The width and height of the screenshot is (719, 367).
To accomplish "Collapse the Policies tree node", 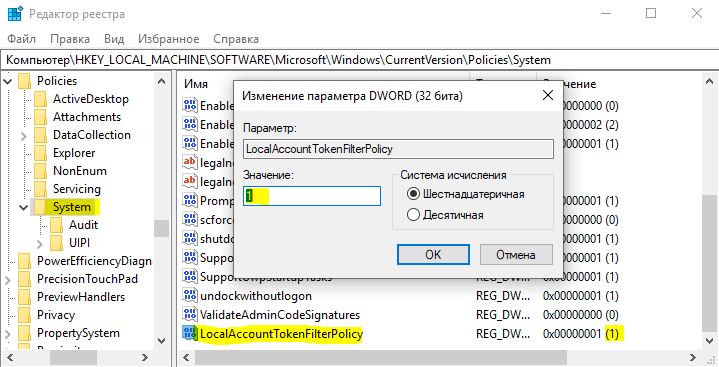I will pyautogui.click(x=8, y=81).
